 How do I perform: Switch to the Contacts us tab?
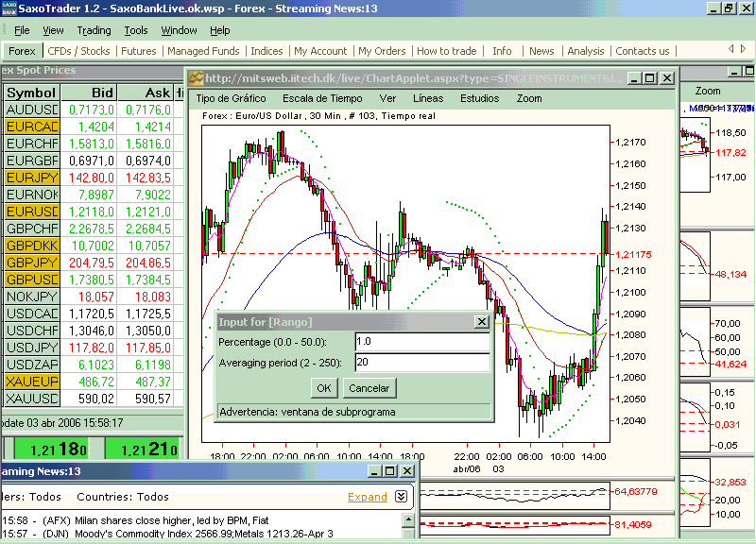(x=643, y=51)
